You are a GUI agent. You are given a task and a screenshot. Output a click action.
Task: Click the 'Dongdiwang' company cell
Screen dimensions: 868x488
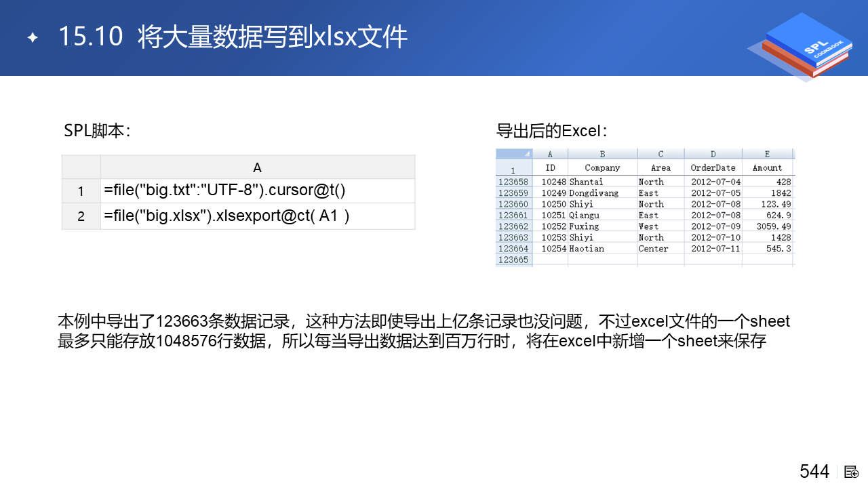pos(603,193)
